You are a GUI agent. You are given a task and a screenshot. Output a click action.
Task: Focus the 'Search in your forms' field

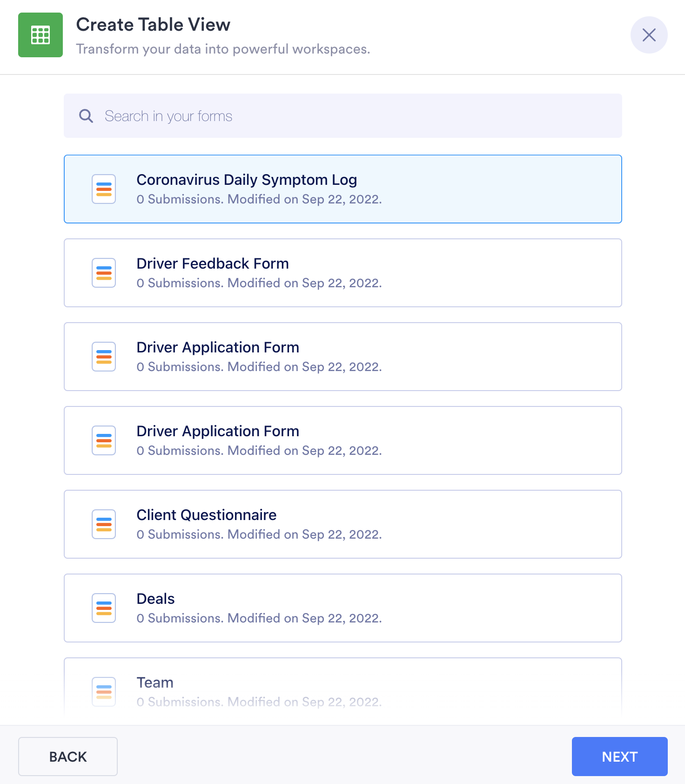click(x=354, y=116)
